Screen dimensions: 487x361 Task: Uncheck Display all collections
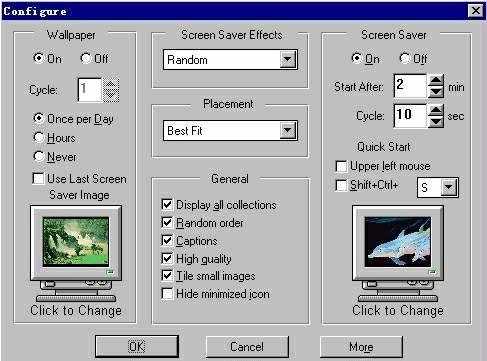167,204
